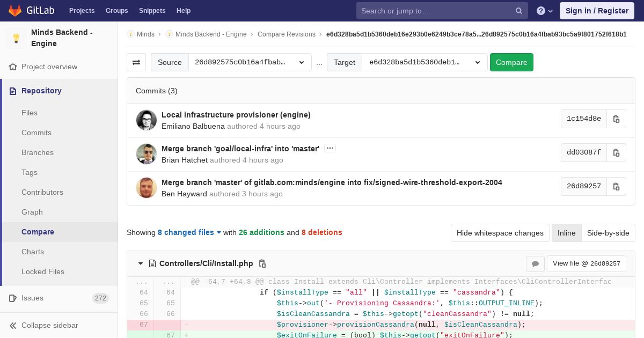Viewport: 644px width, 338px height.
Task: Copy commit SHA dd03087f to clipboard
Action: (616, 152)
